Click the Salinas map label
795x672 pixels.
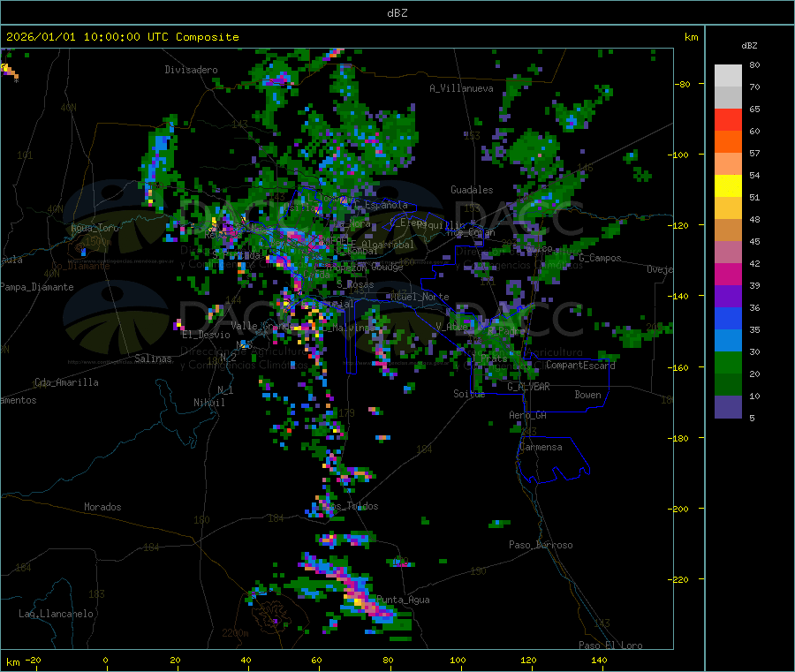click(153, 359)
